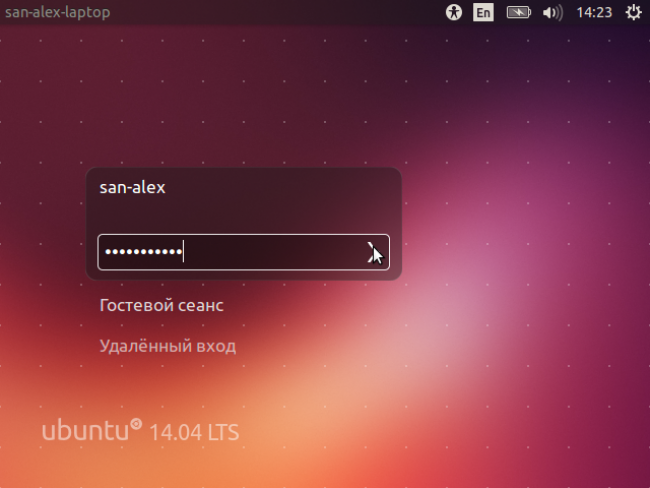Click the san-alex-laptop hostname label
This screenshot has width=650, height=488.
tap(58, 12)
